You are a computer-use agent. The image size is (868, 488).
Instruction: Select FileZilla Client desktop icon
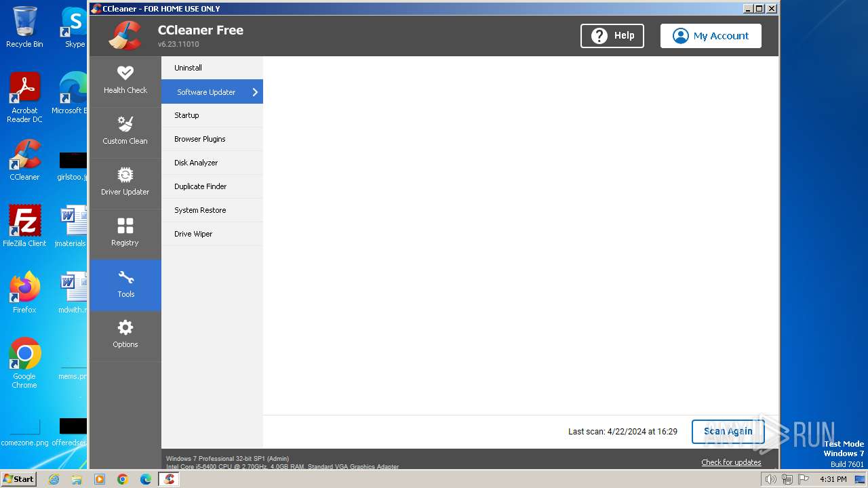pos(24,226)
